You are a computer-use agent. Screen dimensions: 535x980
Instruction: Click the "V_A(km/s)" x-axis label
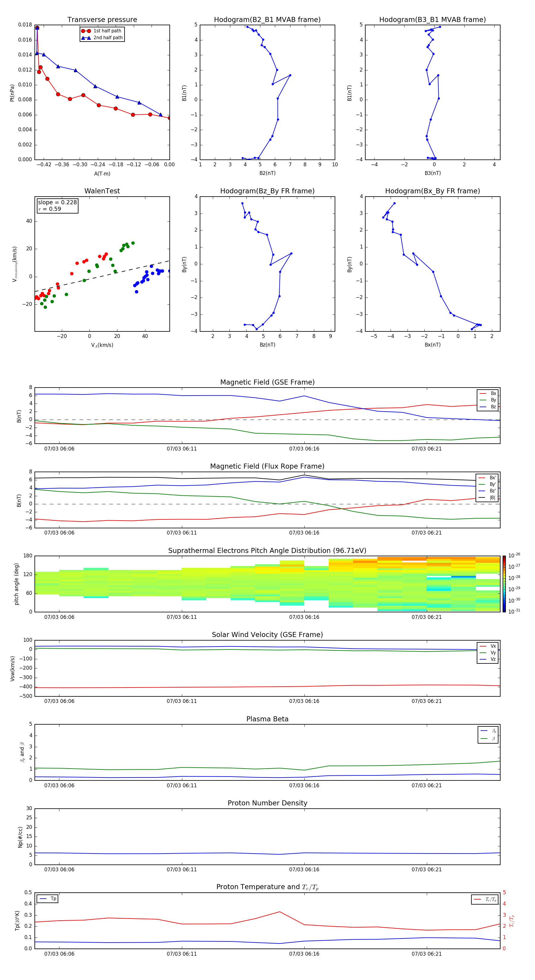pos(102,345)
